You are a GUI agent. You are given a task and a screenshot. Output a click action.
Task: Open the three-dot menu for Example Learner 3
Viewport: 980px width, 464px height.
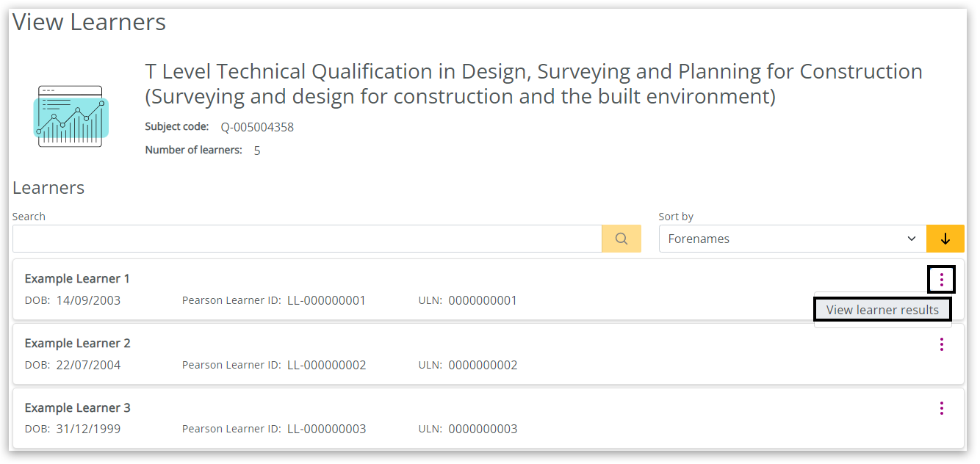pyautogui.click(x=941, y=408)
